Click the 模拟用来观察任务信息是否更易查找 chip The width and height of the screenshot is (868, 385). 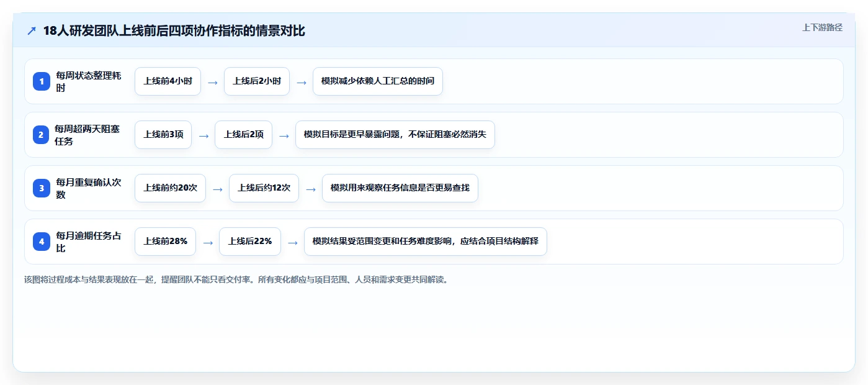coord(400,188)
